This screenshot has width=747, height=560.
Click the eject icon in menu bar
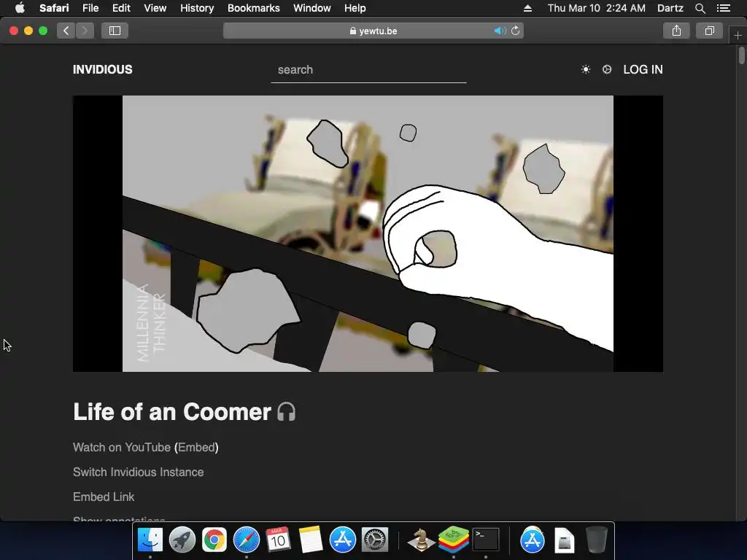click(x=527, y=8)
